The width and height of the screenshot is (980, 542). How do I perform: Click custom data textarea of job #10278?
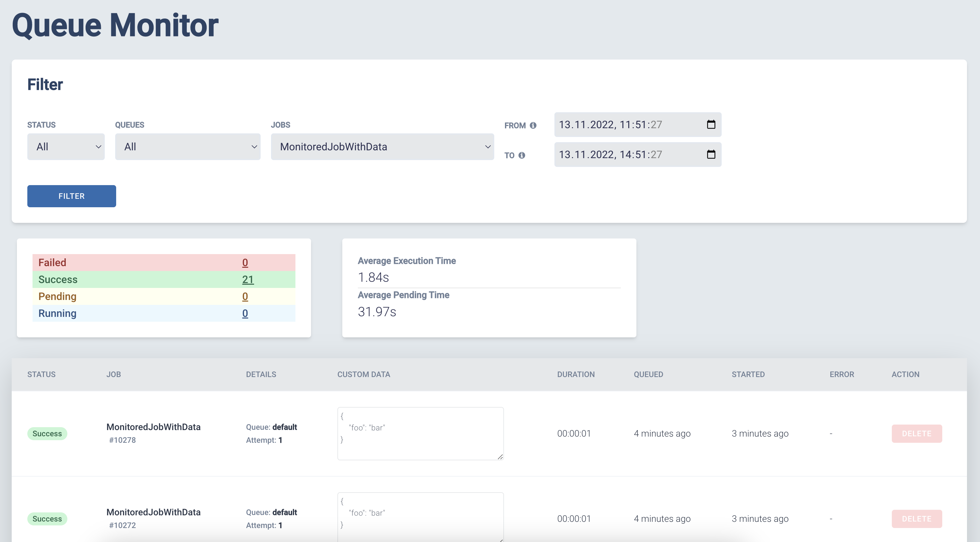coord(420,434)
